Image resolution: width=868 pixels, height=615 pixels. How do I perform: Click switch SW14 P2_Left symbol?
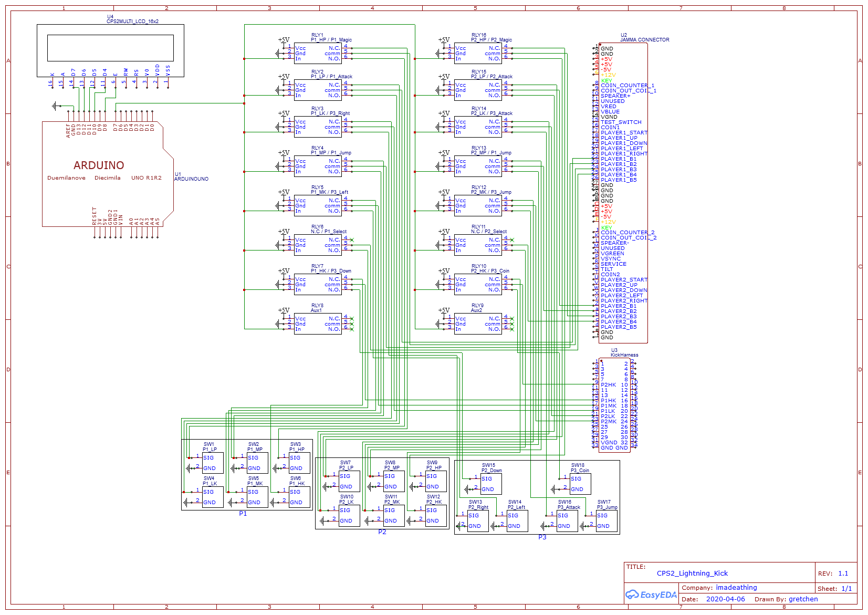[517, 520]
